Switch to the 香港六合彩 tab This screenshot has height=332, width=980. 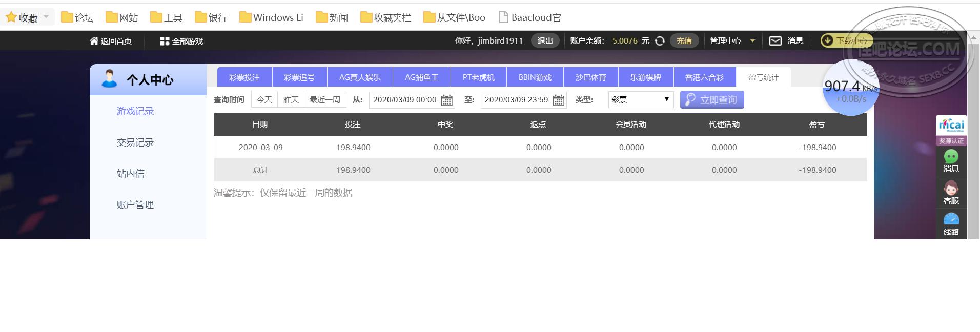(x=705, y=77)
